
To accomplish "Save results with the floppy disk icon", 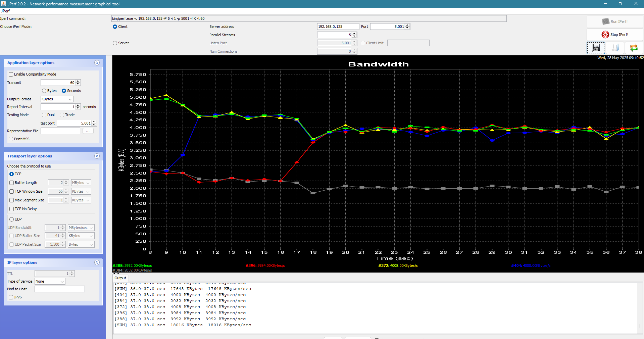I will [x=596, y=48].
